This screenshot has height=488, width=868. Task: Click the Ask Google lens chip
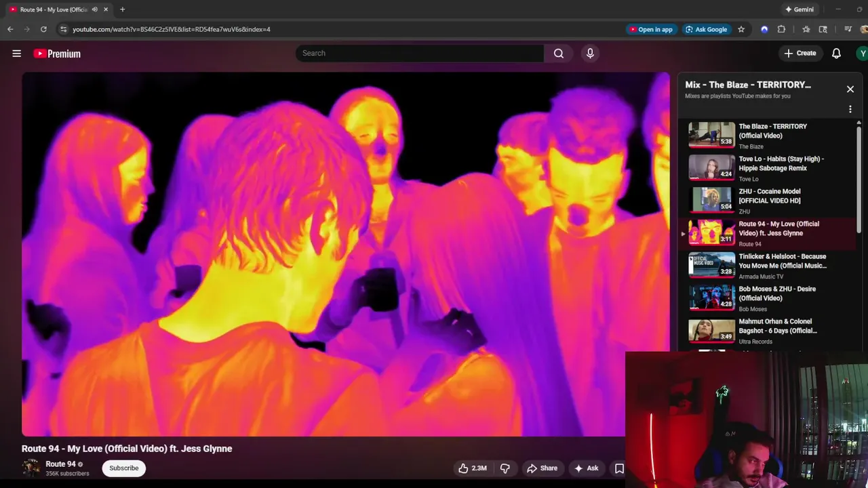tap(706, 29)
